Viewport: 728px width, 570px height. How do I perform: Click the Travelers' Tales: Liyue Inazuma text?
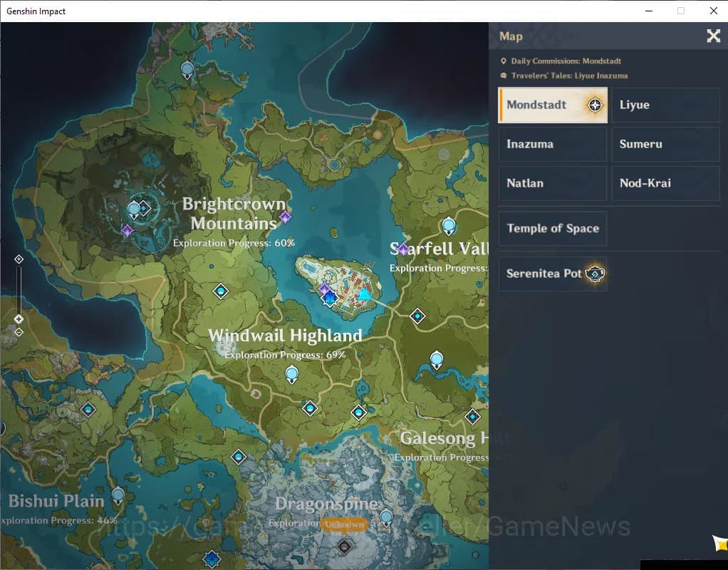pyautogui.click(x=569, y=76)
